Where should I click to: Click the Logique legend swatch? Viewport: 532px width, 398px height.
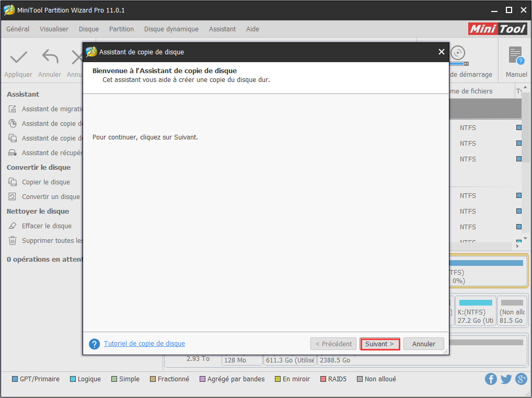[x=73, y=379]
